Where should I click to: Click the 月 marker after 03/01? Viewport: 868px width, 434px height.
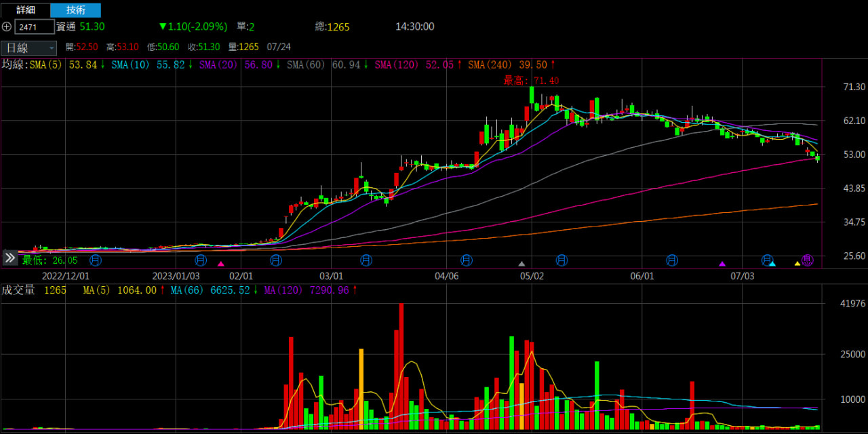click(366, 260)
